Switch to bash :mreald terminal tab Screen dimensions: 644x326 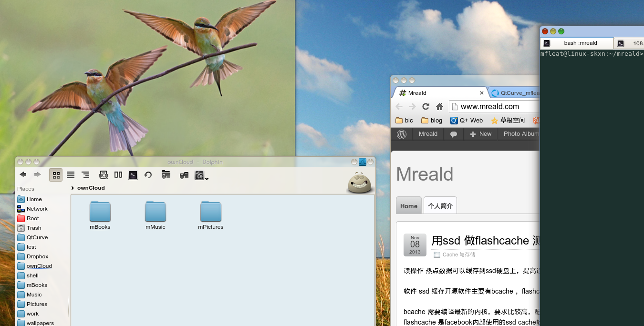point(577,43)
